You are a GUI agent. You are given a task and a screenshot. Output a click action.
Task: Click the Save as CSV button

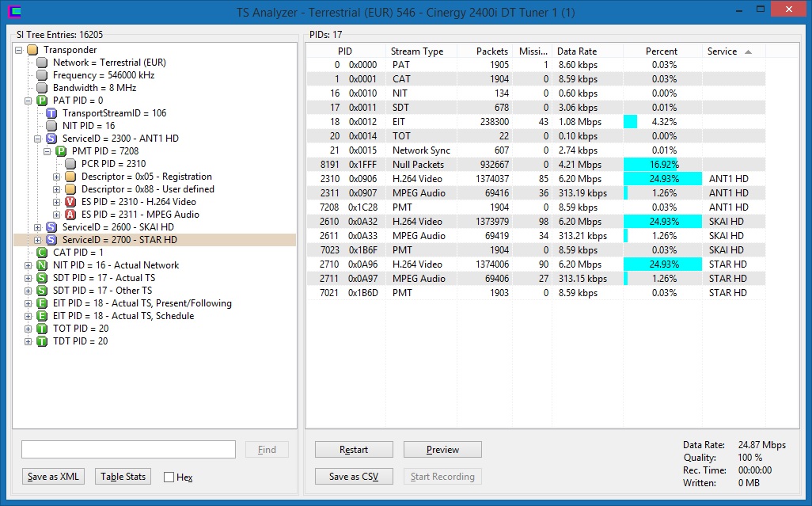point(354,477)
